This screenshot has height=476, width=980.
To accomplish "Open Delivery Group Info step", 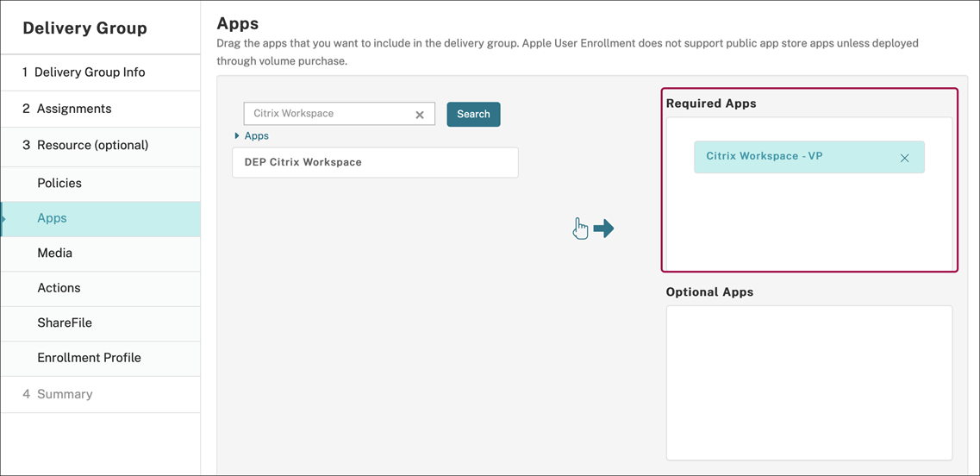I will coord(90,72).
